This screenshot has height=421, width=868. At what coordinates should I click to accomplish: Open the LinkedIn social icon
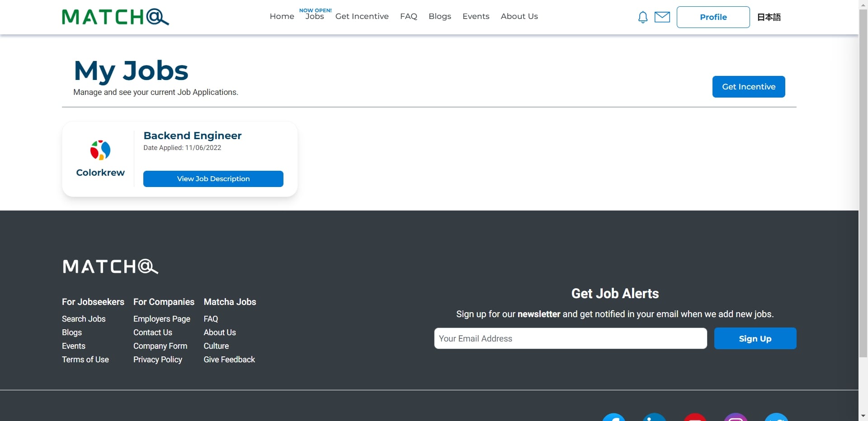point(654,417)
